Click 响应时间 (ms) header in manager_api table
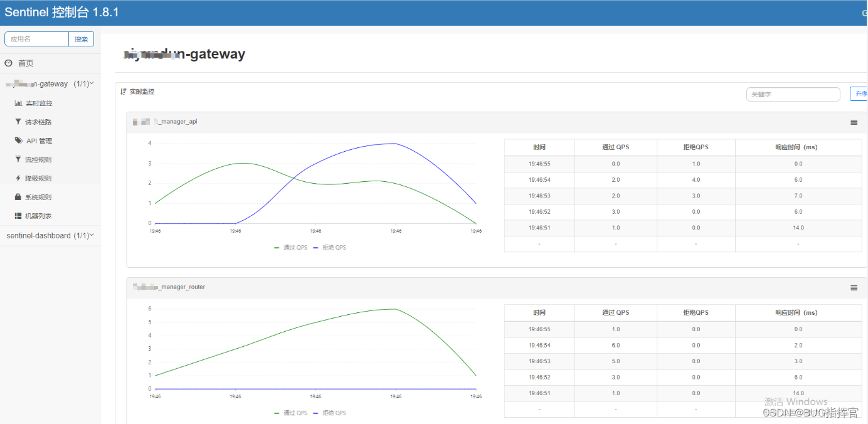Screen dimensions: 868x424 pos(798,147)
